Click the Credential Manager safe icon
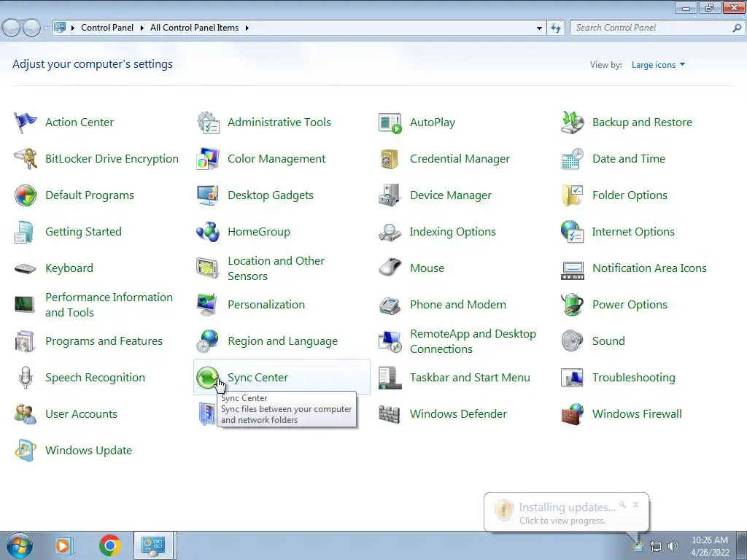The image size is (747, 560). pos(390,158)
